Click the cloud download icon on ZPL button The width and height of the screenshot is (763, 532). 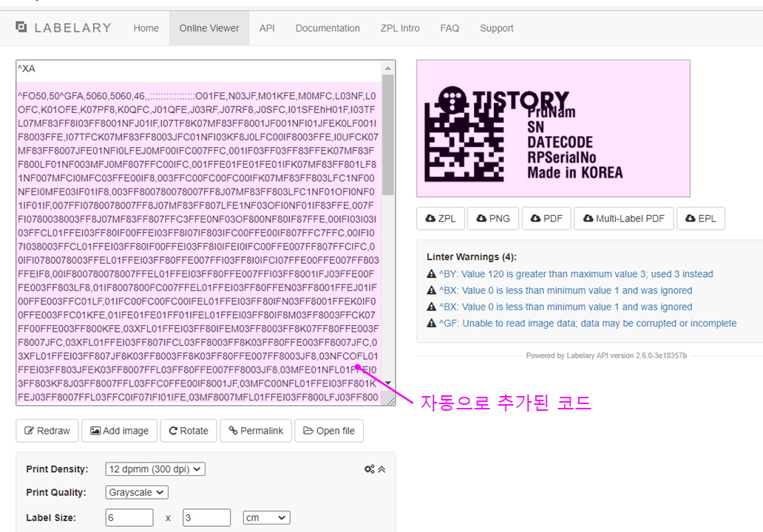click(430, 219)
